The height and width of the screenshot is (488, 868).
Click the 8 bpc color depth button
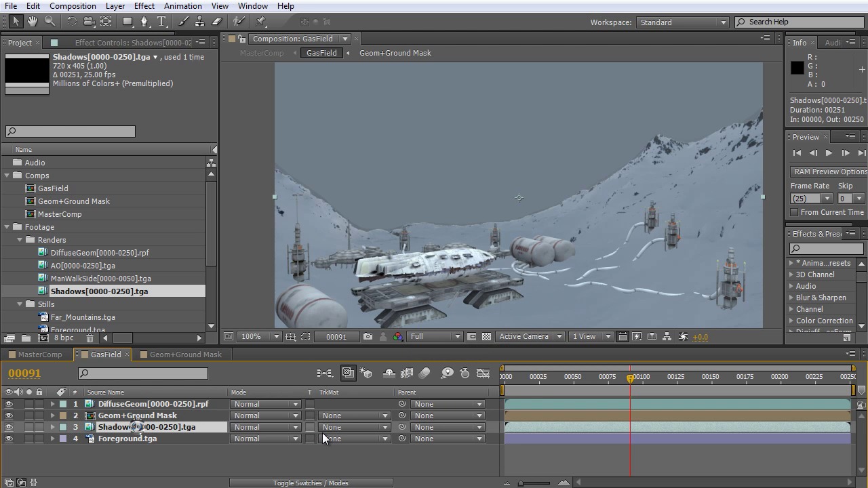pyautogui.click(x=64, y=338)
